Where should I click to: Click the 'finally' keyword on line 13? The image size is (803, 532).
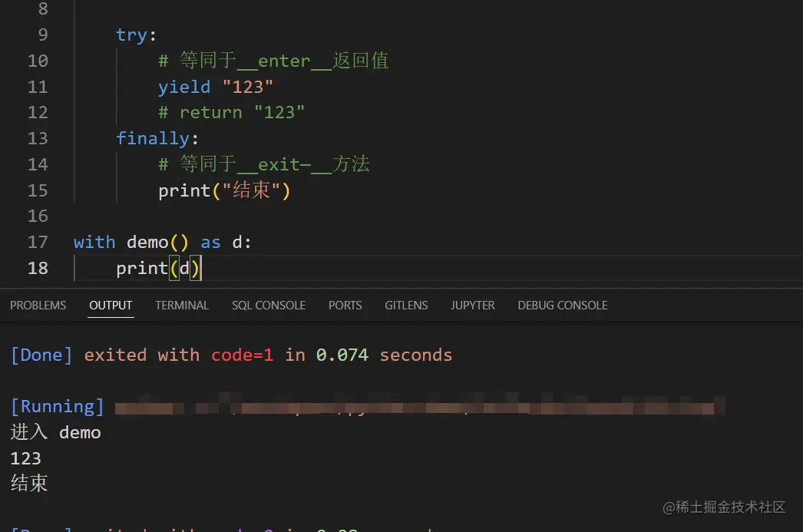tap(153, 139)
